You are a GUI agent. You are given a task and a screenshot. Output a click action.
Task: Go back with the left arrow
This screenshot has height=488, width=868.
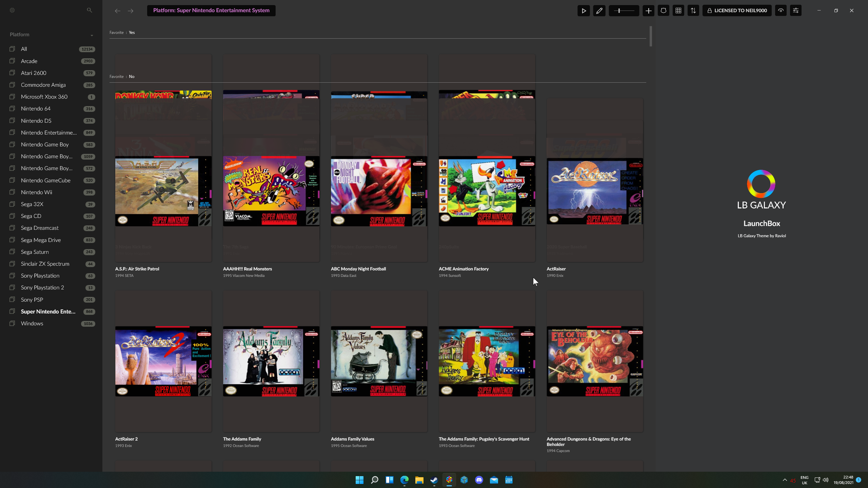click(117, 11)
